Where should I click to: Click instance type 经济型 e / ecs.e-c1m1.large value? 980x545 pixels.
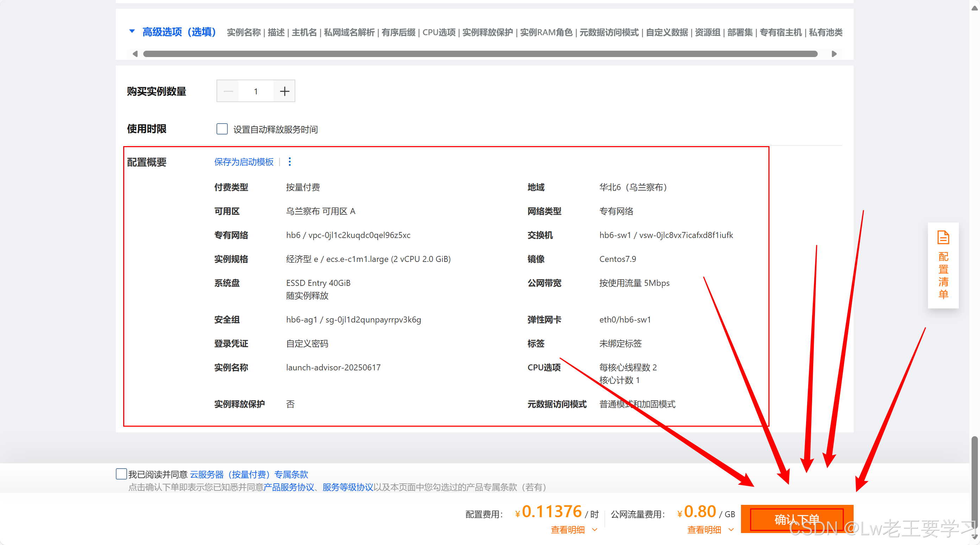click(x=368, y=259)
